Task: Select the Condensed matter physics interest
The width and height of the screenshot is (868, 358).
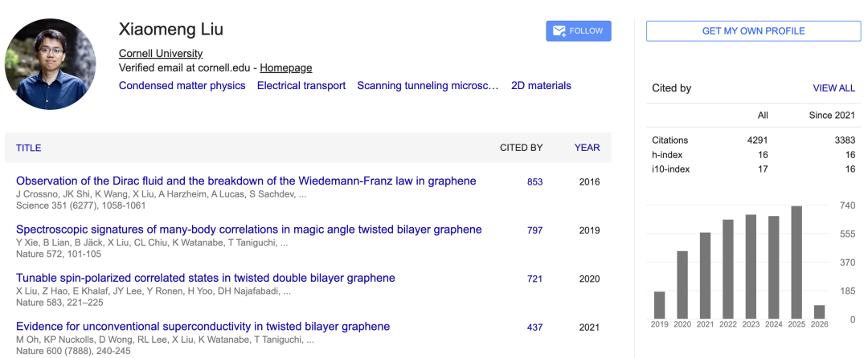Action: pyautogui.click(x=182, y=86)
